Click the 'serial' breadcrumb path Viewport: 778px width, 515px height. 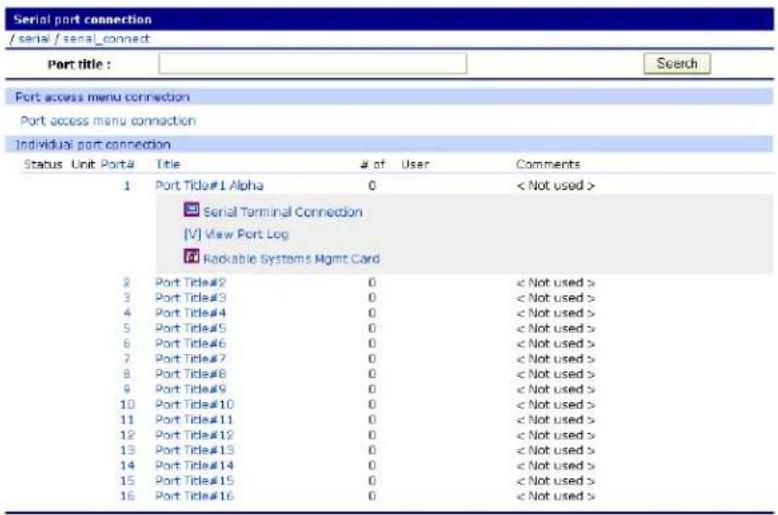tap(34, 39)
